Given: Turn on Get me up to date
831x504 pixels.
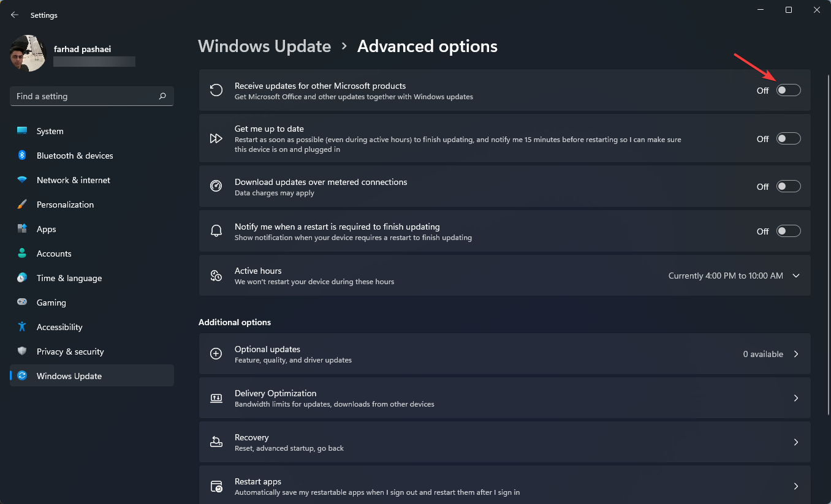Looking at the screenshot, I should [789, 138].
